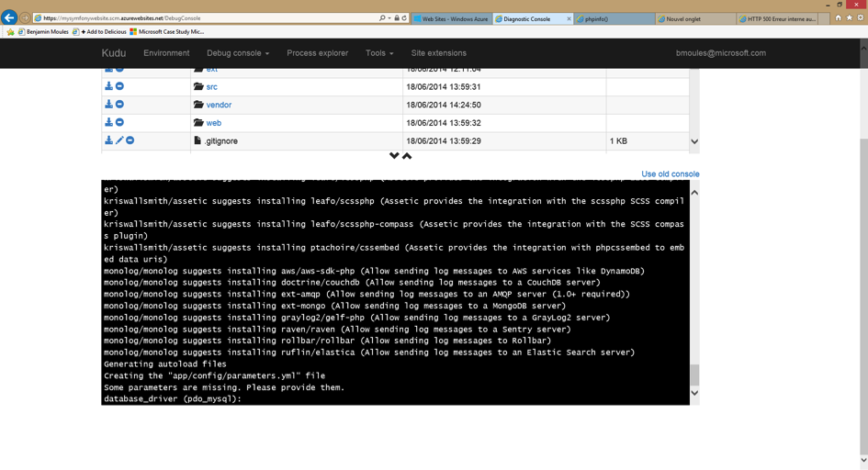
Task: Click Add to Delicious bookmark
Action: point(99,32)
